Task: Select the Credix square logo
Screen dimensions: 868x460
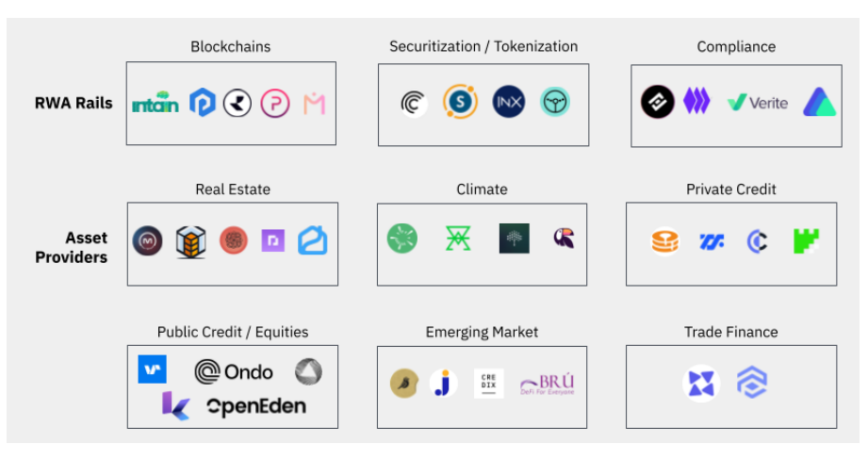Action: [489, 383]
